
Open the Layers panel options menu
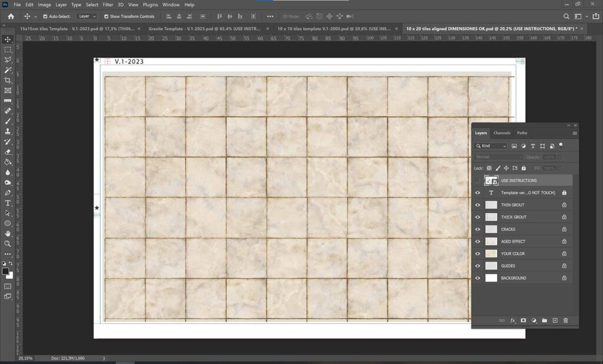tap(574, 133)
